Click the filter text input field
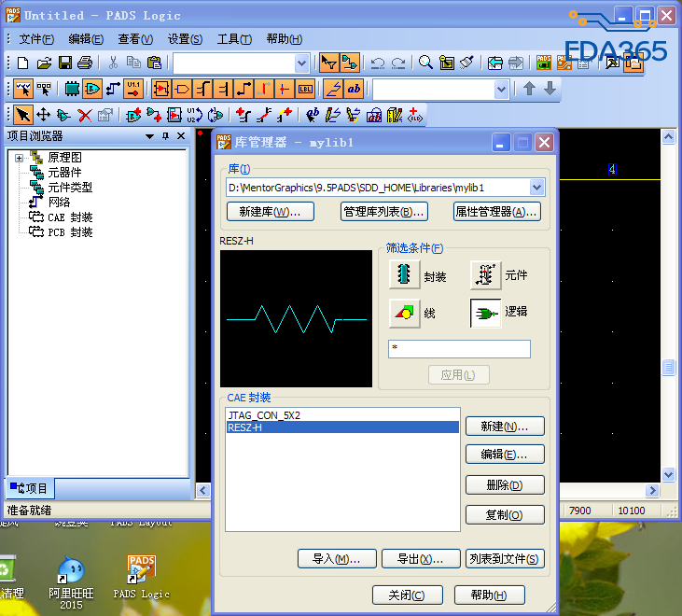 click(x=459, y=349)
